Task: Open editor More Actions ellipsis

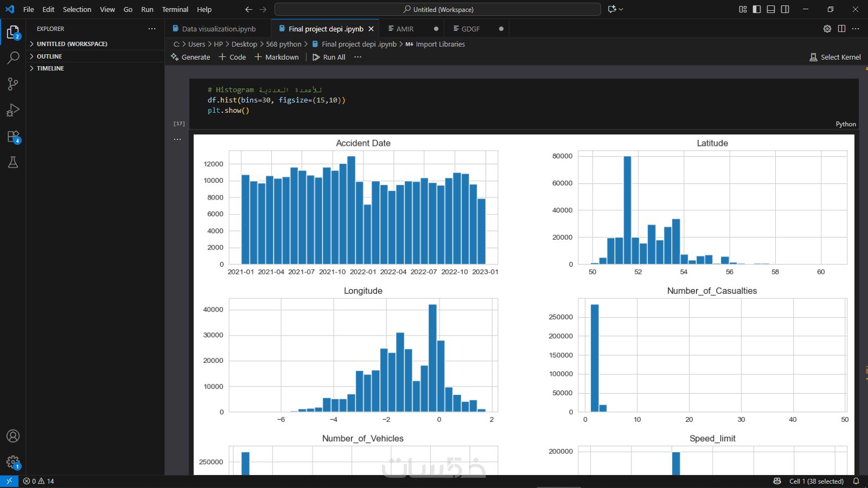Action: pyautogui.click(x=856, y=29)
